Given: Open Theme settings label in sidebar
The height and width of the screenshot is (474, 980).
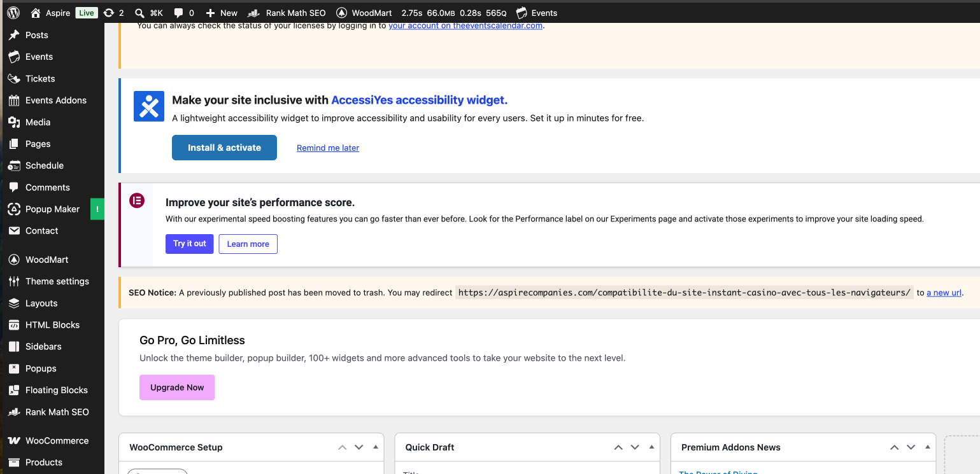Looking at the screenshot, I should [57, 281].
